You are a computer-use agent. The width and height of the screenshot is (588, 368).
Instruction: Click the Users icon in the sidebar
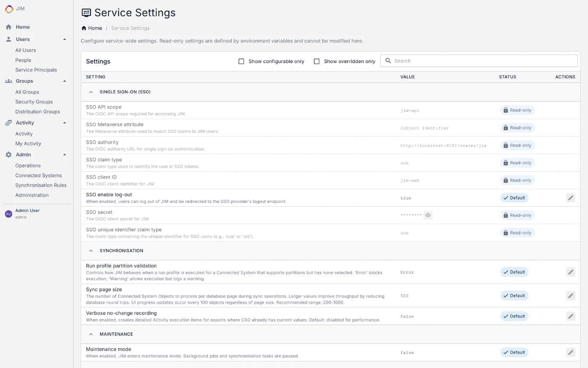(9, 39)
